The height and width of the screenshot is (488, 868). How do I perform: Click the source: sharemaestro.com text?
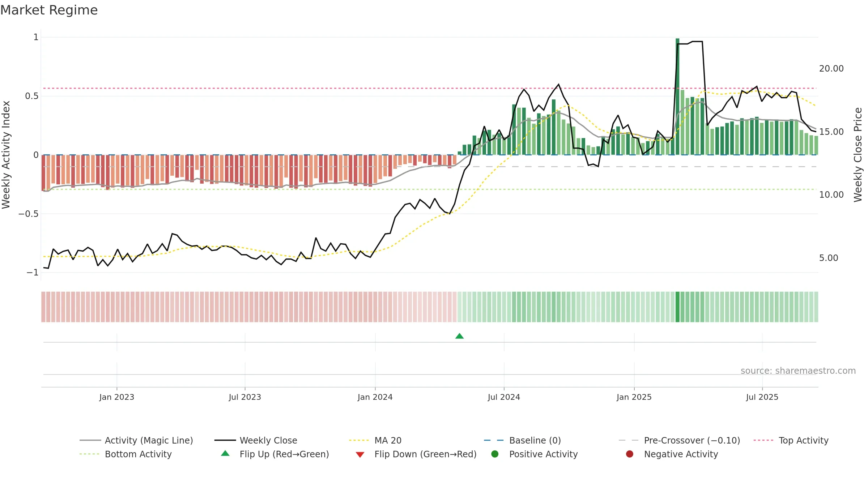(798, 371)
